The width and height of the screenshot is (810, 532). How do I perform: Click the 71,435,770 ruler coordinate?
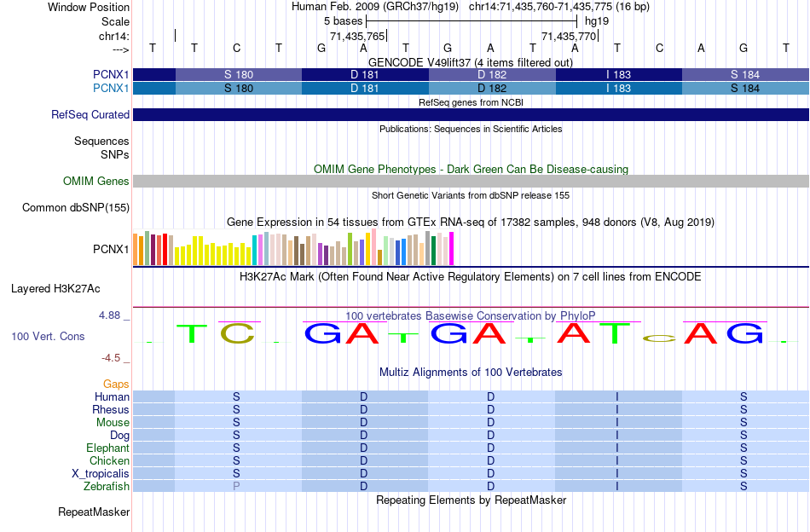[x=569, y=36]
